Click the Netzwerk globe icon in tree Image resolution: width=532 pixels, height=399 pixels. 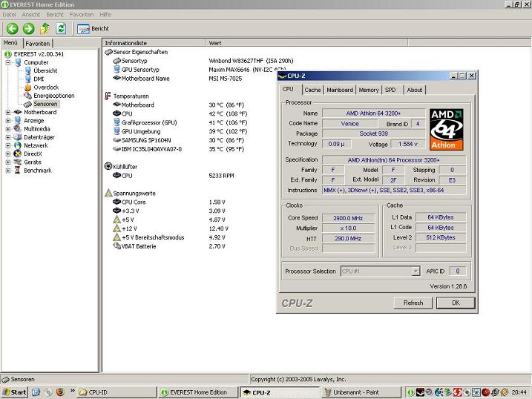(18, 145)
